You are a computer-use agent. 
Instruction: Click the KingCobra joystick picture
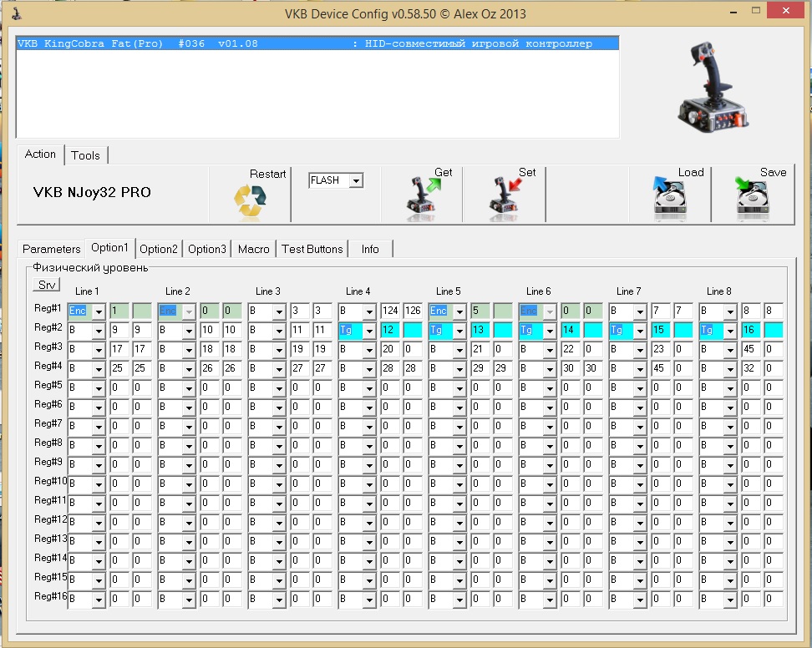click(713, 87)
